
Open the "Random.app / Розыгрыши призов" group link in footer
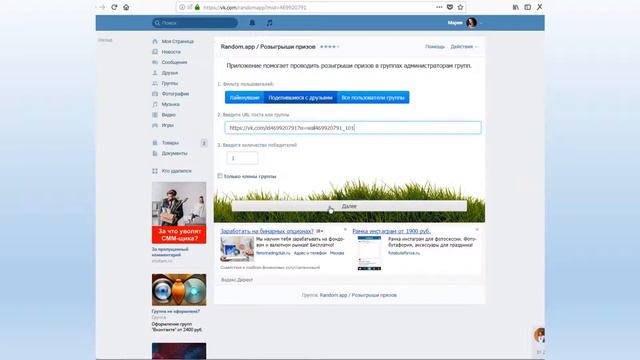point(358,295)
